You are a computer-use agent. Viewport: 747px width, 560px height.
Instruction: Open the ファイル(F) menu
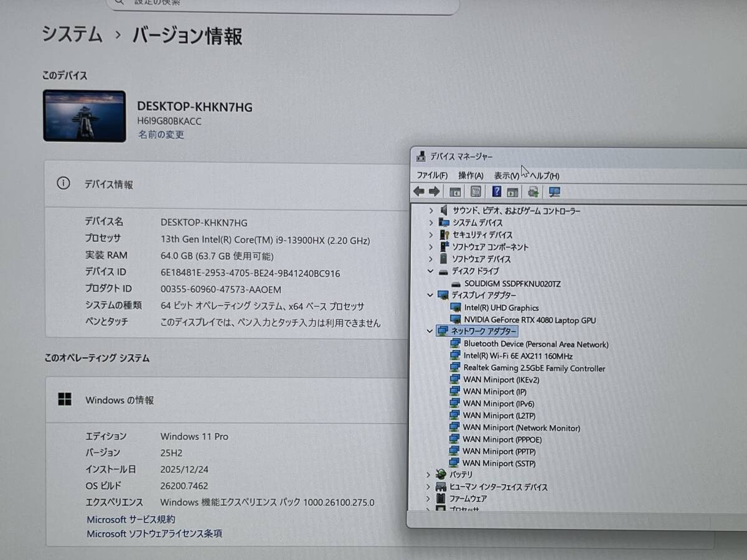coord(432,175)
